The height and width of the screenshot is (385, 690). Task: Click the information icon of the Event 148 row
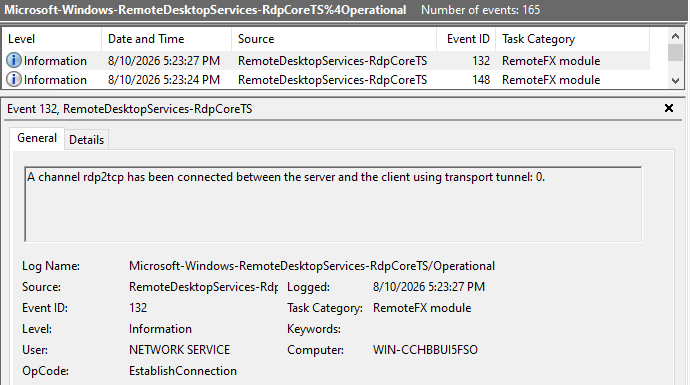14,80
